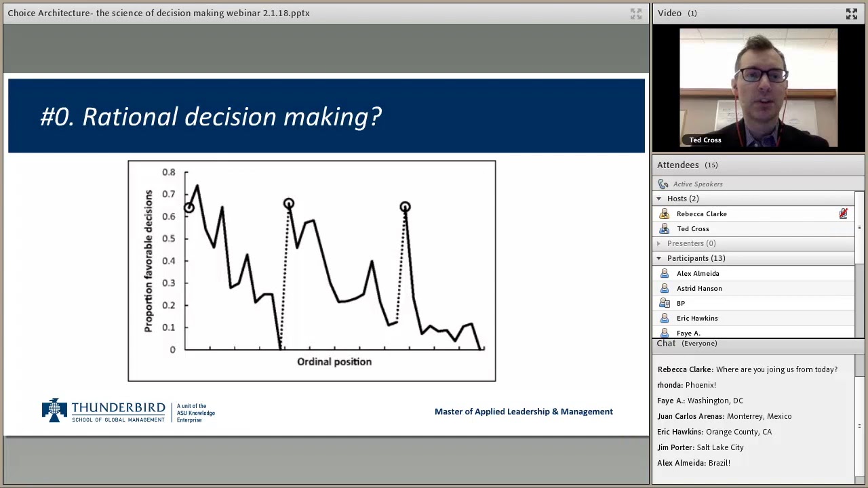Click the Ted Cross name label on video

pos(705,140)
